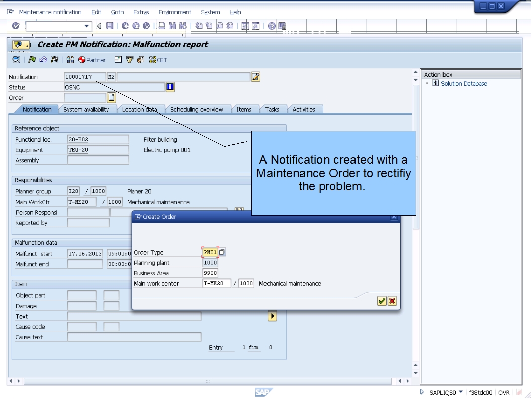Confirm Create Order with green checkmark
Viewport: 532px width, 399px height.
(382, 301)
